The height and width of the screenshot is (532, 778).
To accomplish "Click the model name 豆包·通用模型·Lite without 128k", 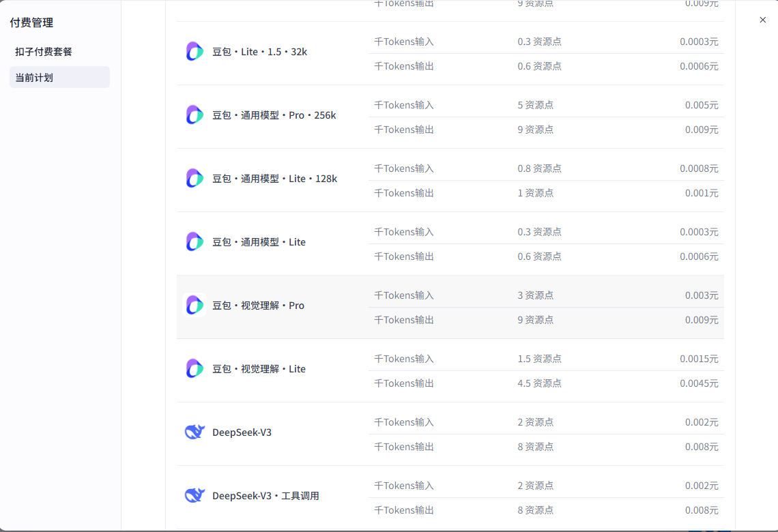I will click(259, 242).
